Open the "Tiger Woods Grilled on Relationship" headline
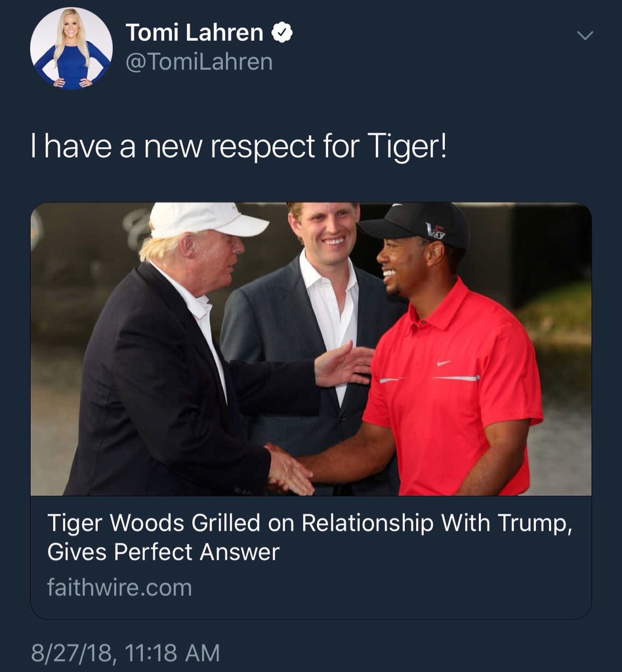Viewport: 622px width, 672px height. (310, 523)
